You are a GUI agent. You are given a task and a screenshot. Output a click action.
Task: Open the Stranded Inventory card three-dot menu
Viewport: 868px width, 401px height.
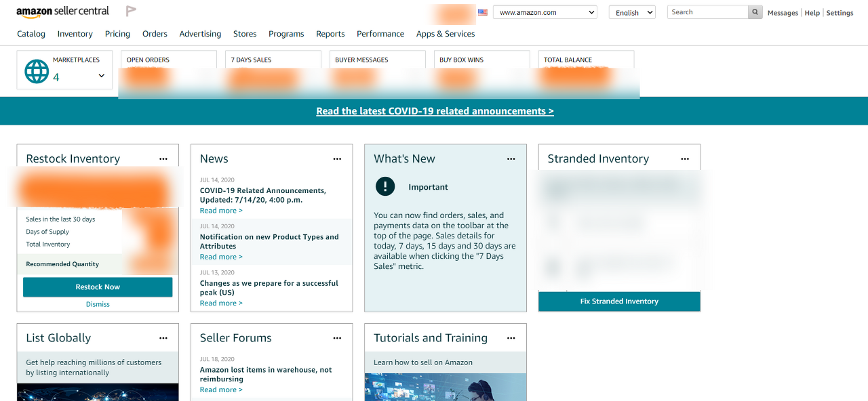685,159
